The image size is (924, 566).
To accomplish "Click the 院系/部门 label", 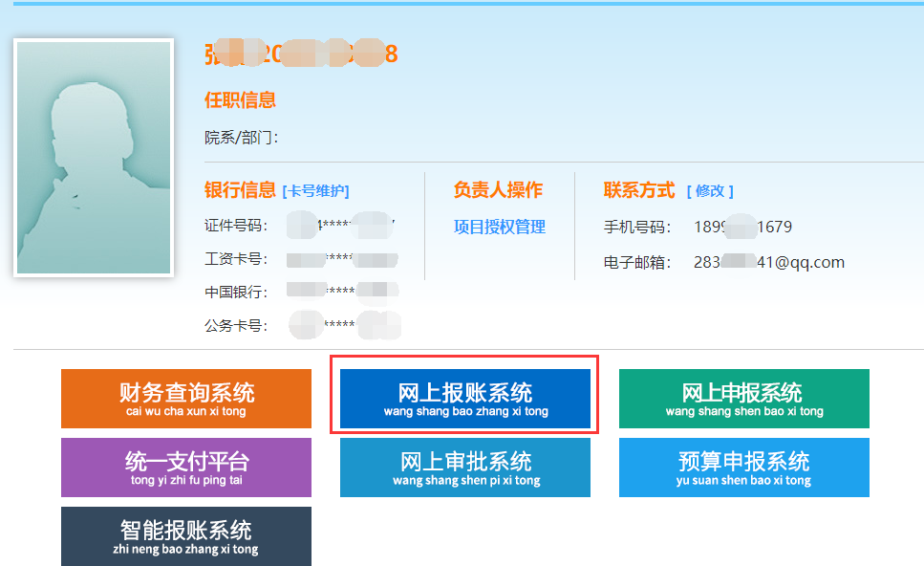I will (241, 138).
